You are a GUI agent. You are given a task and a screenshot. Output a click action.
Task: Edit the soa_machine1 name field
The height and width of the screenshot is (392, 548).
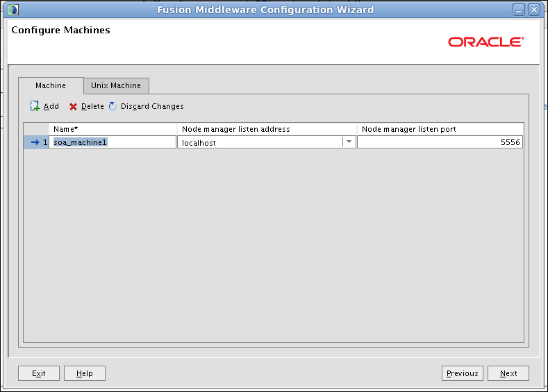point(113,142)
